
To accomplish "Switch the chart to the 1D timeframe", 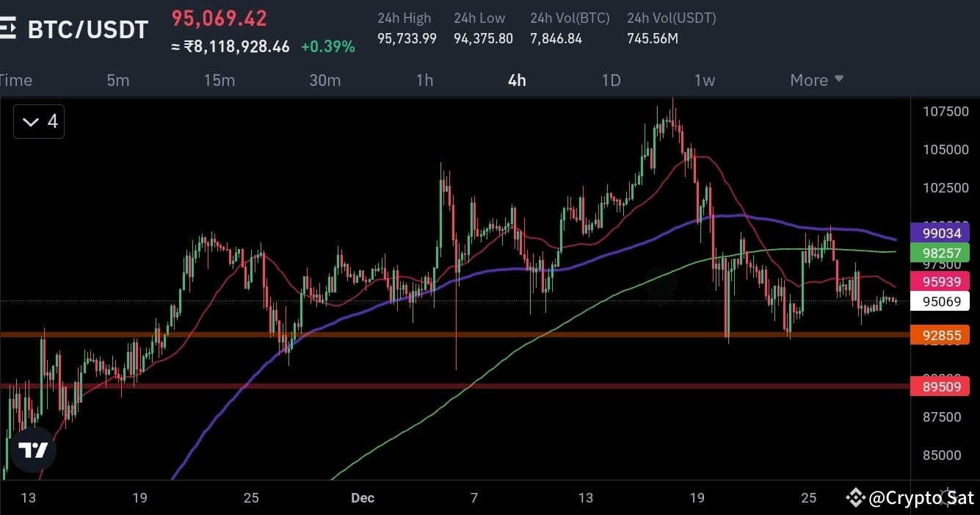I will 611,80.
